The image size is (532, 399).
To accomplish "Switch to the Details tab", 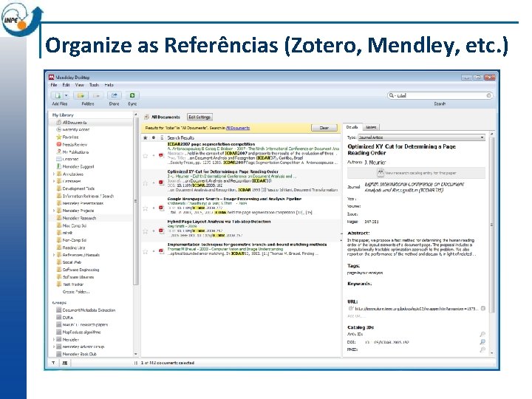I will pos(352,127).
